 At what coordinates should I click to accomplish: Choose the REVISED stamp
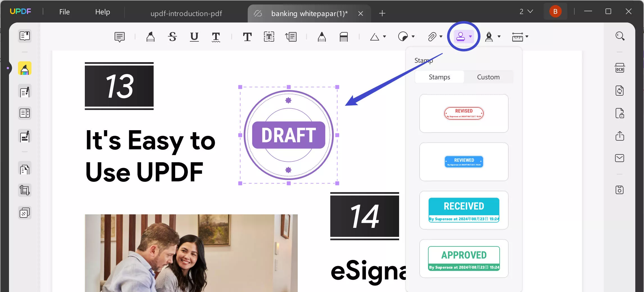[x=464, y=113]
